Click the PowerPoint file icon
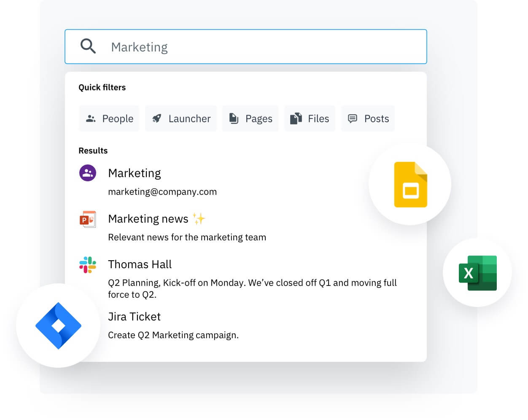 coord(88,219)
